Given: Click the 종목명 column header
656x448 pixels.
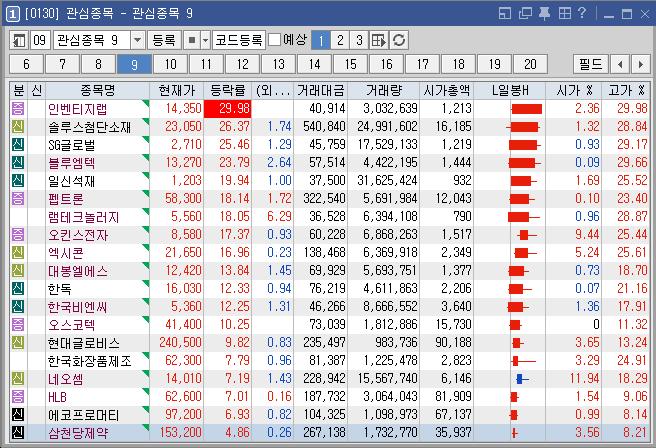Looking at the screenshot, I should pos(97,90).
